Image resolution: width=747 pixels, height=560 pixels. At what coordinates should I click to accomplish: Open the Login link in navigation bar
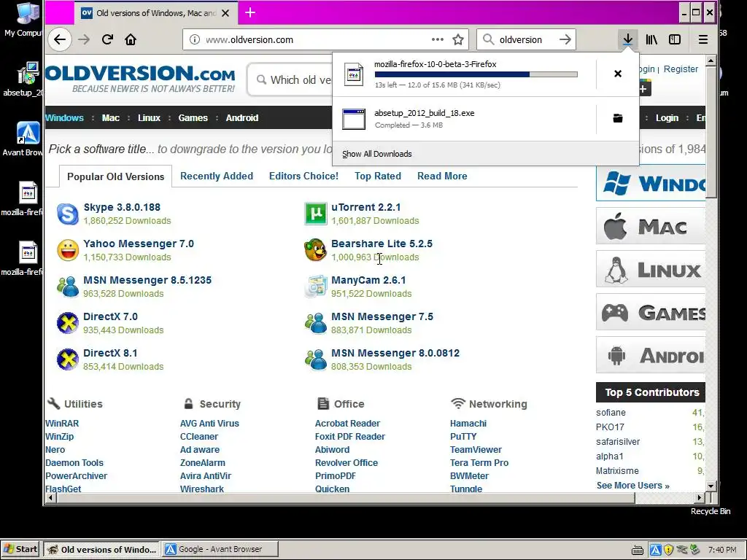point(667,117)
